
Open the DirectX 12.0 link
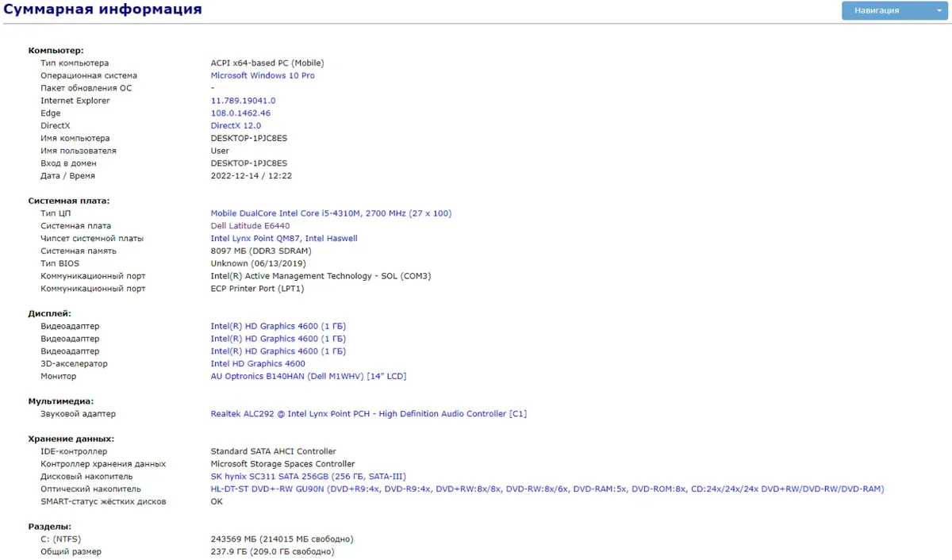[x=236, y=125]
